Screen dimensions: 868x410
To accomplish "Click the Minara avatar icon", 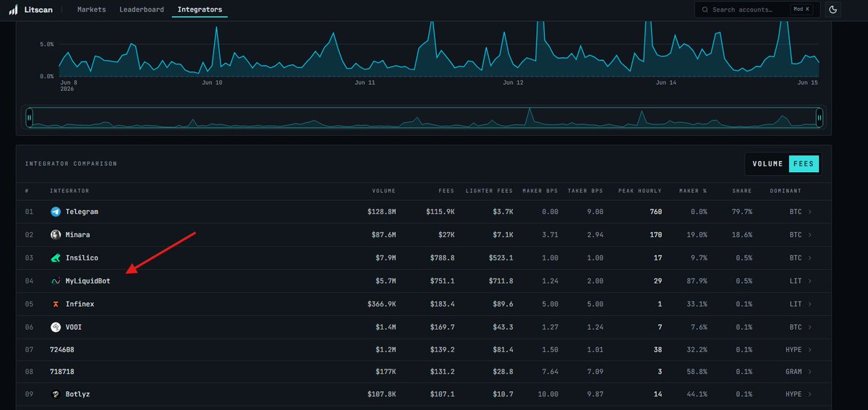I will (56, 235).
